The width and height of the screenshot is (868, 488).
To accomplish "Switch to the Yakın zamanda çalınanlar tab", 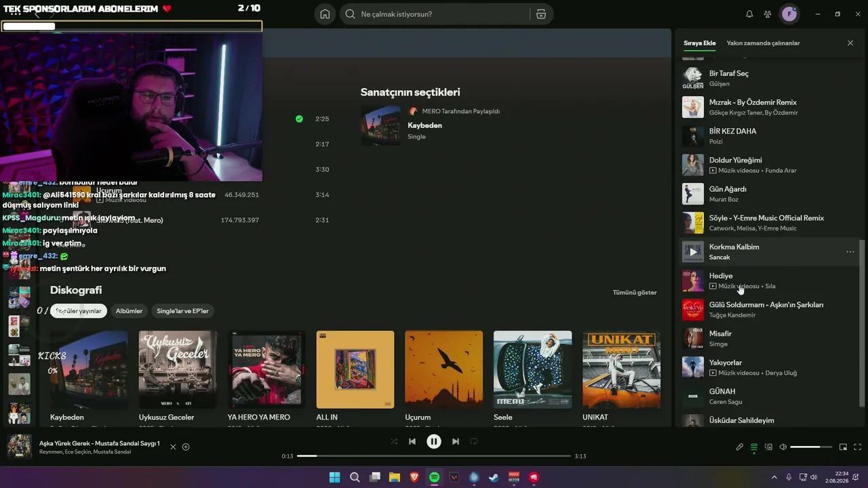I will tap(763, 43).
